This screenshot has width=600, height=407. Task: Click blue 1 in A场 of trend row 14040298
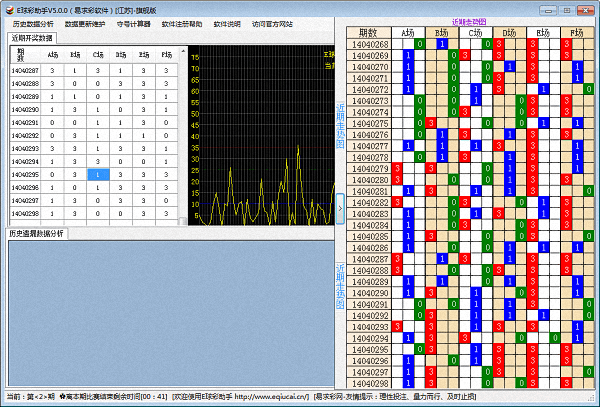point(408,383)
